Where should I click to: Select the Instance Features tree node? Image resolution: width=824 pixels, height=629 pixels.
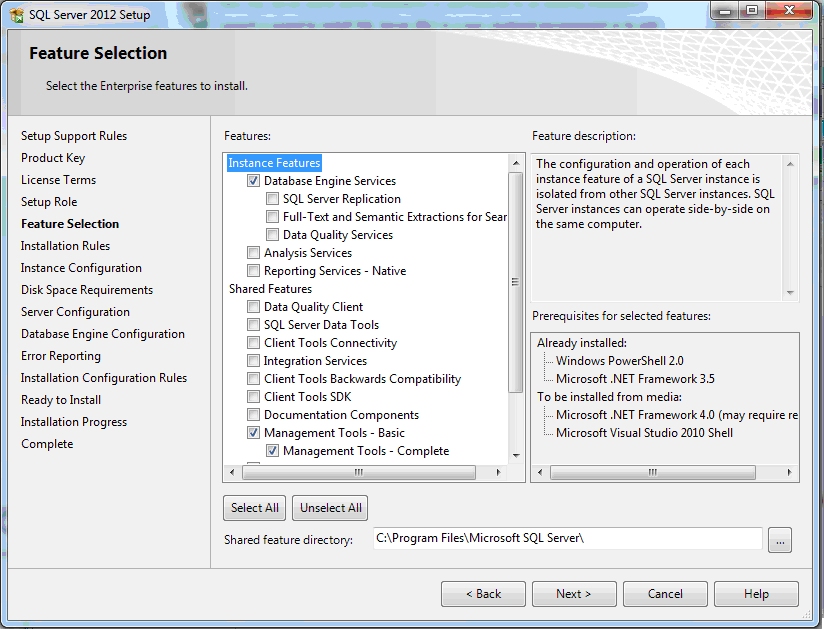tap(274, 163)
